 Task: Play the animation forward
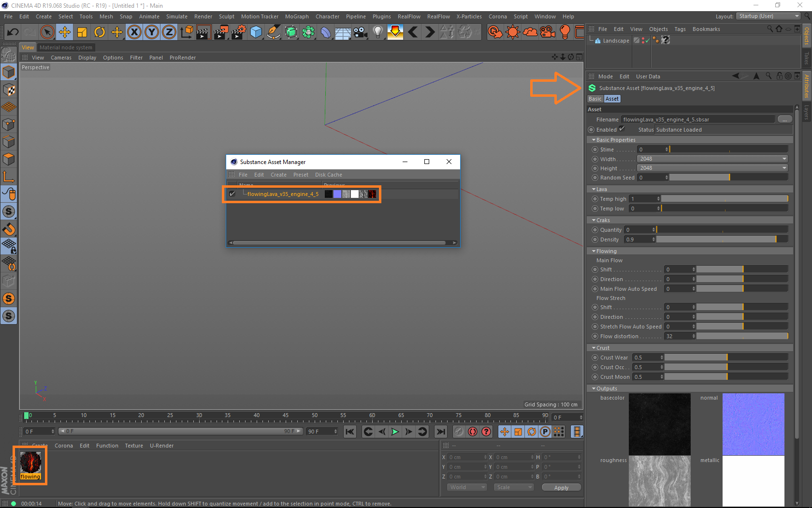tap(395, 432)
